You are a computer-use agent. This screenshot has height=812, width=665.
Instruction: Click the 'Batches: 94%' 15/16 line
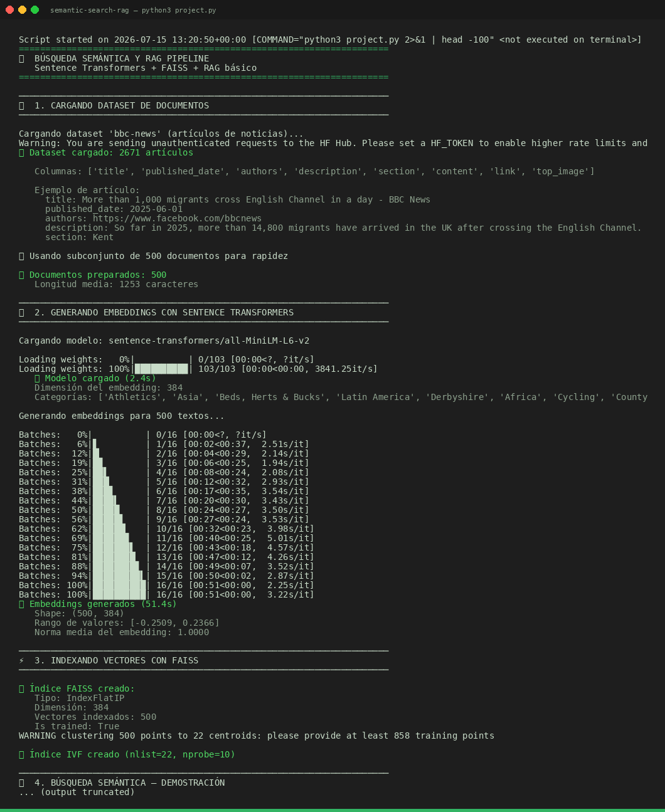coord(166,576)
